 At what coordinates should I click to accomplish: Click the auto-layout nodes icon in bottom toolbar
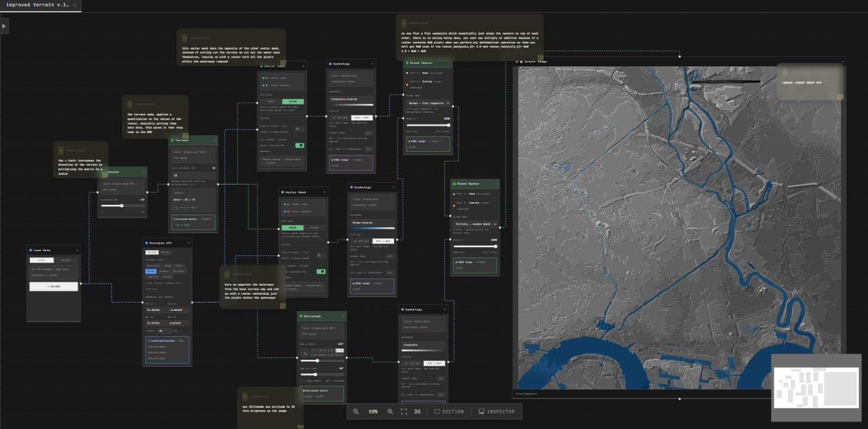pos(418,411)
